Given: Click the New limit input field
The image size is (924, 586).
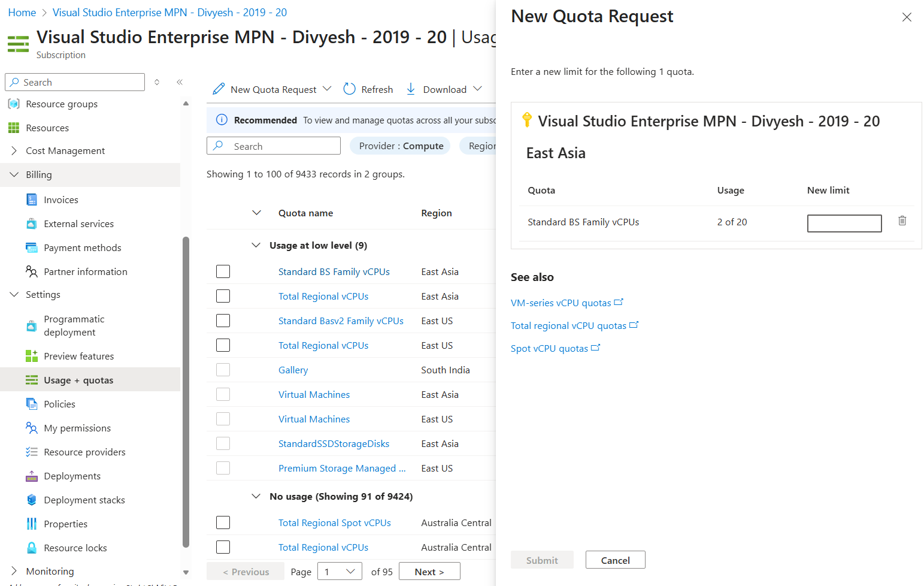Looking at the screenshot, I should (x=844, y=223).
